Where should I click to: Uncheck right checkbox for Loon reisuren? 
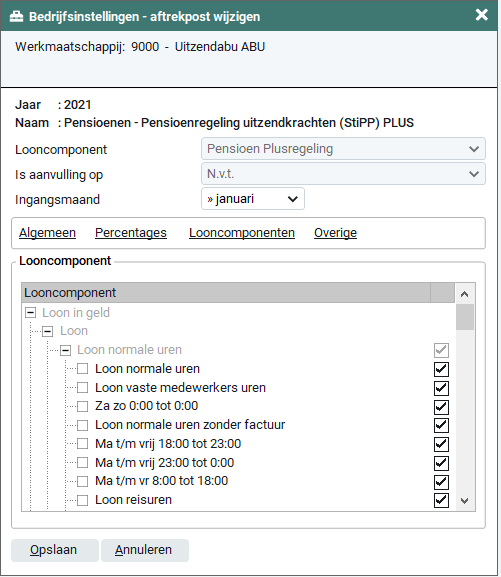click(441, 500)
